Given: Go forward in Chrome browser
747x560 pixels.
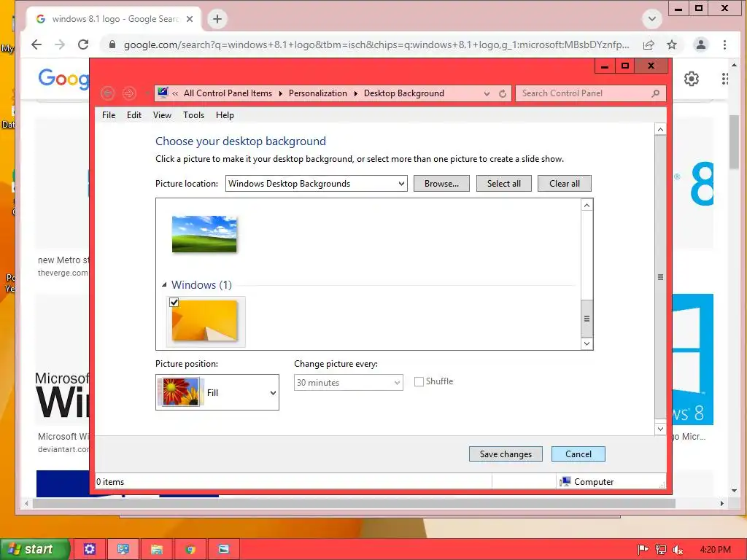Looking at the screenshot, I should point(60,44).
